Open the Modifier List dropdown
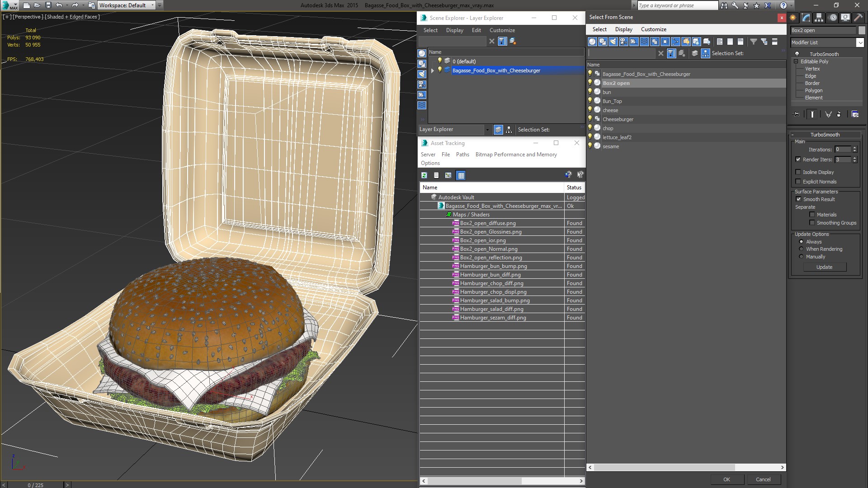This screenshot has height=488, width=868. 859,42
